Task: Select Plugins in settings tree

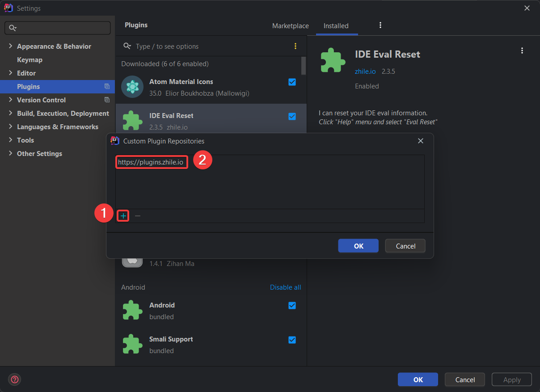Action: (x=57, y=87)
